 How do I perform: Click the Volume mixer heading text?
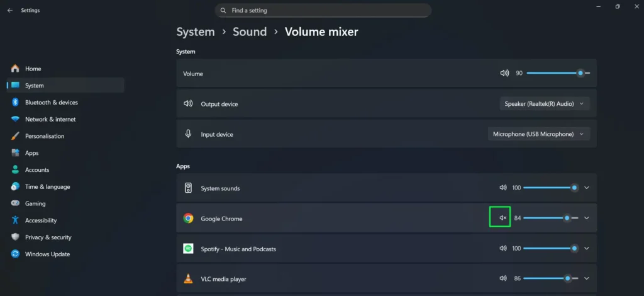321,31
